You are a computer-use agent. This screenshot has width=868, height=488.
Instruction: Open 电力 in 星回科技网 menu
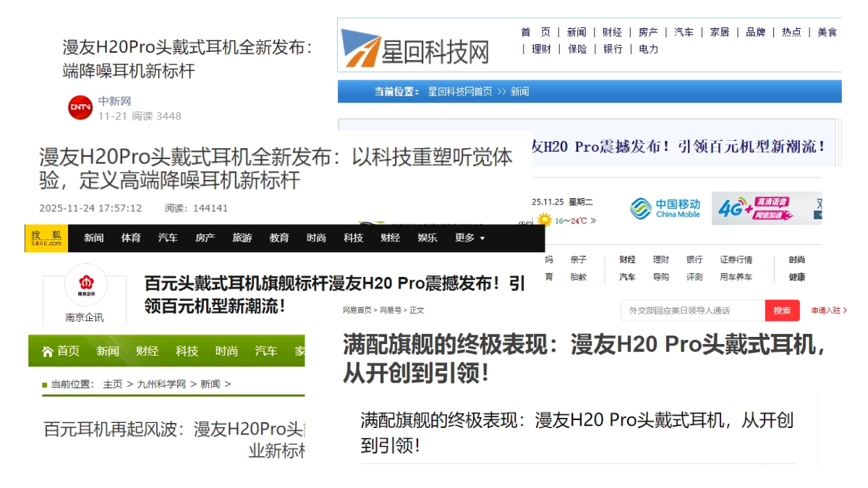click(x=649, y=49)
